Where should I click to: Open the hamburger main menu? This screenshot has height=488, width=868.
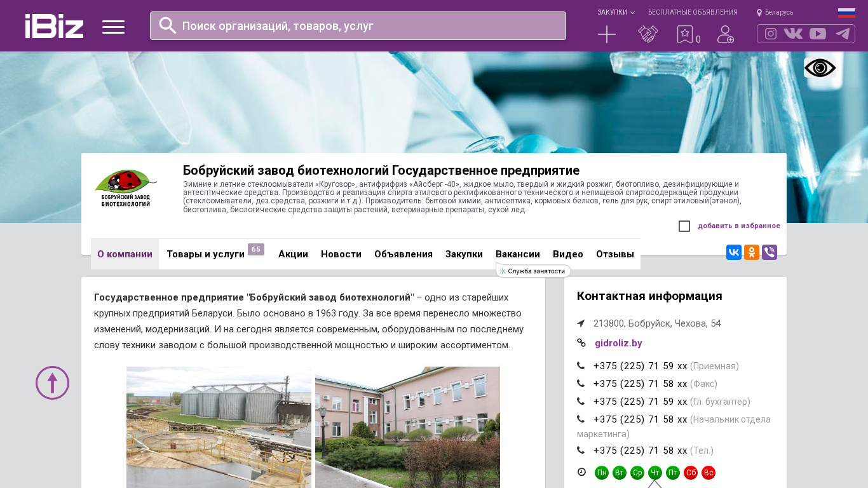(113, 27)
